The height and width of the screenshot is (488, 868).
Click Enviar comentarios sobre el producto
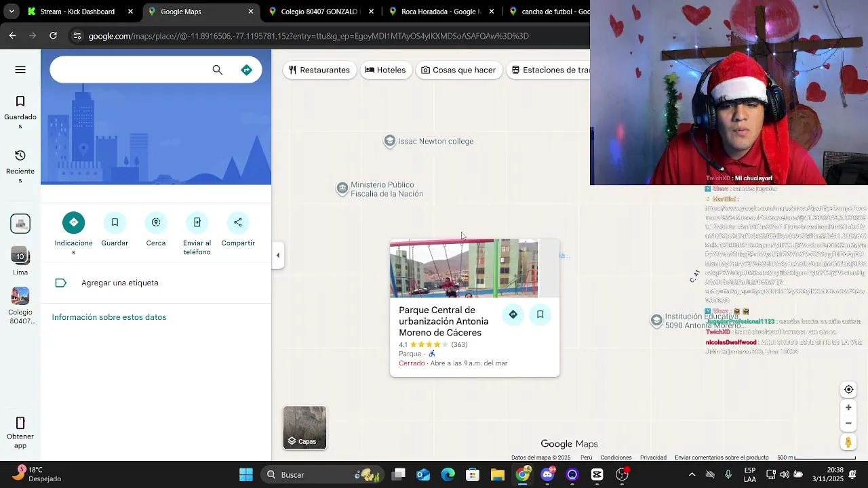pyautogui.click(x=722, y=457)
